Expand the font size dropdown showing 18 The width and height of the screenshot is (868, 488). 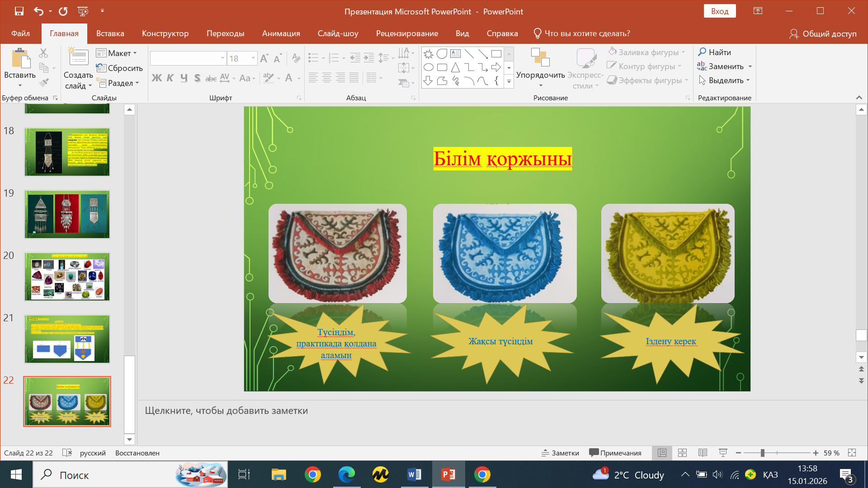(x=253, y=58)
